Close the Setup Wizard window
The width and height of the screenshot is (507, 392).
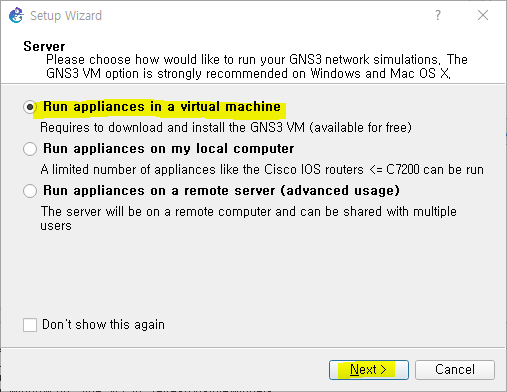click(483, 15)
